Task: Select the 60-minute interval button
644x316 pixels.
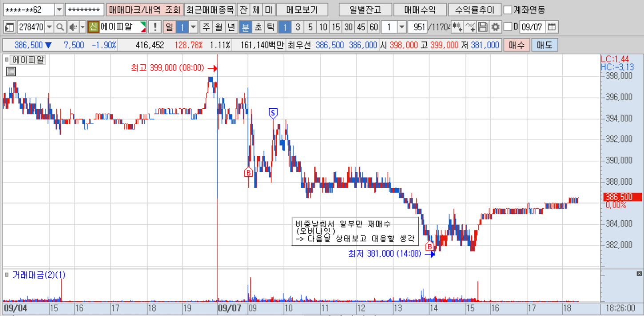Action: coord(374,27)
